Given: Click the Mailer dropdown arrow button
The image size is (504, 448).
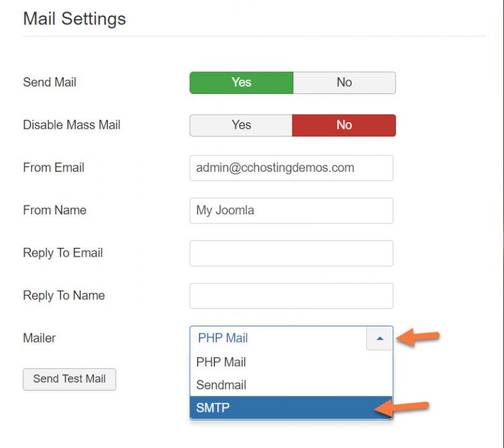Looking at the screenshot, I should pos(379,338).
